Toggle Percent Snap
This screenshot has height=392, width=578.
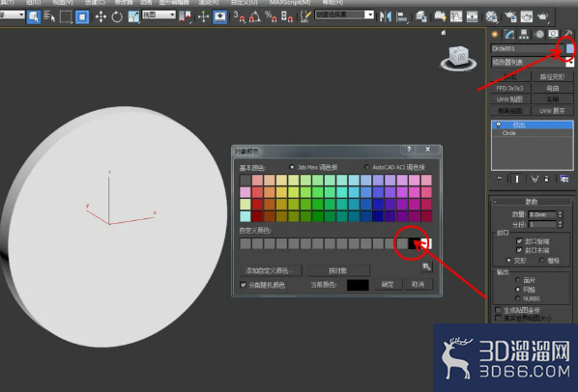click(x=271, y=16)
